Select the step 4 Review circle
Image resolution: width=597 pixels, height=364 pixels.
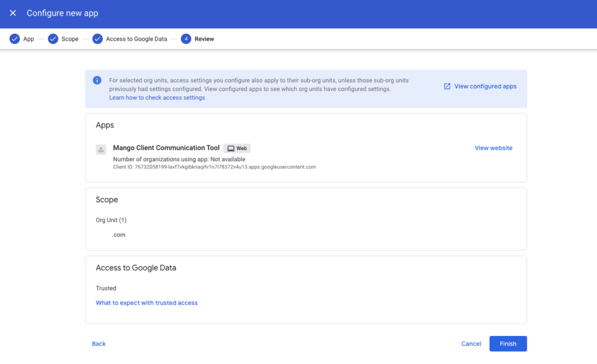point(186,39)
